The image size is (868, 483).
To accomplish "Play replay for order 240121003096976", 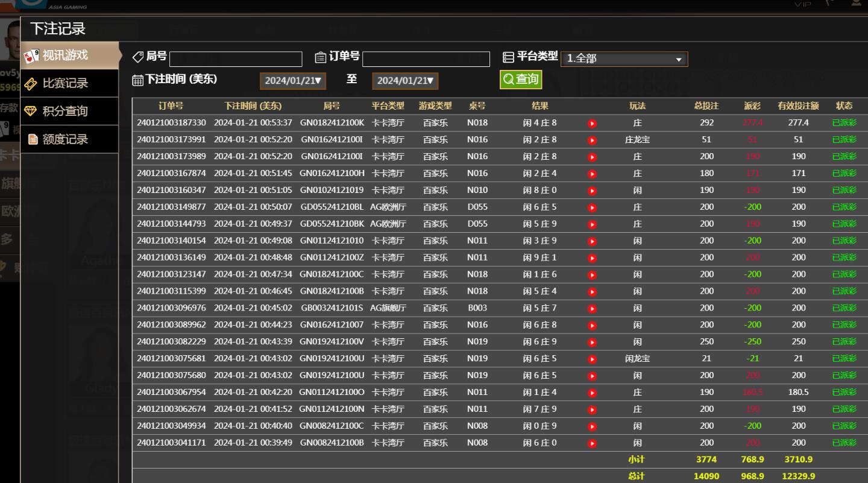I will pyautogui.click(x=592, y=309).
